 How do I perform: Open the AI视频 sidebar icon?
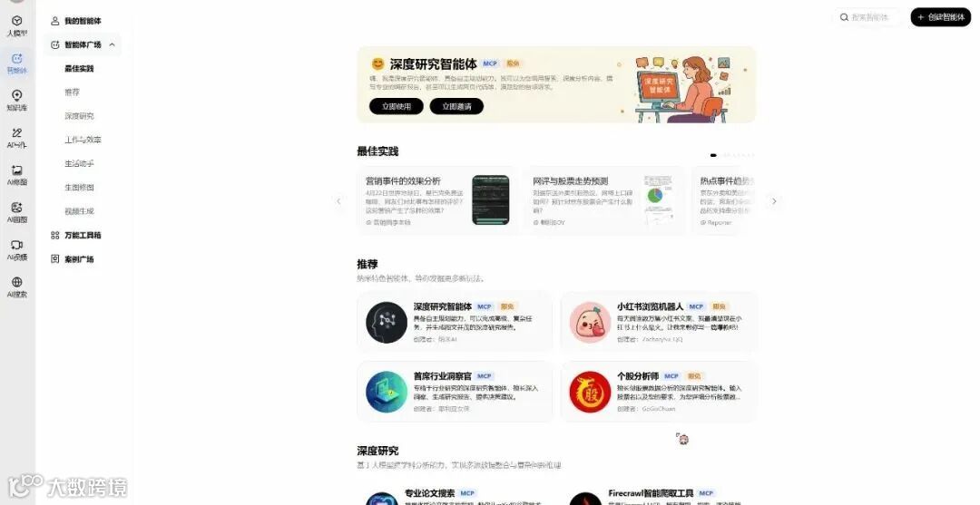pyautogui.click(x=17, y=249)
